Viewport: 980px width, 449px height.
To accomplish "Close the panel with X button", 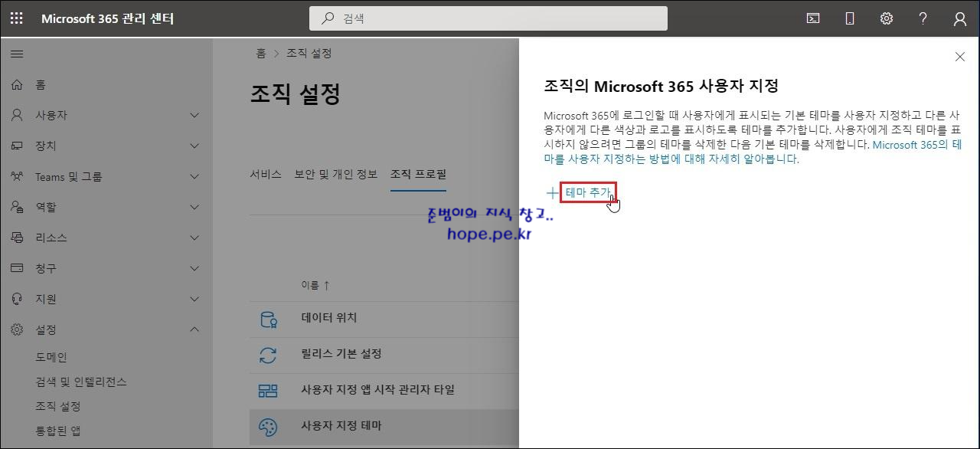I will click(x=960, y=57).
